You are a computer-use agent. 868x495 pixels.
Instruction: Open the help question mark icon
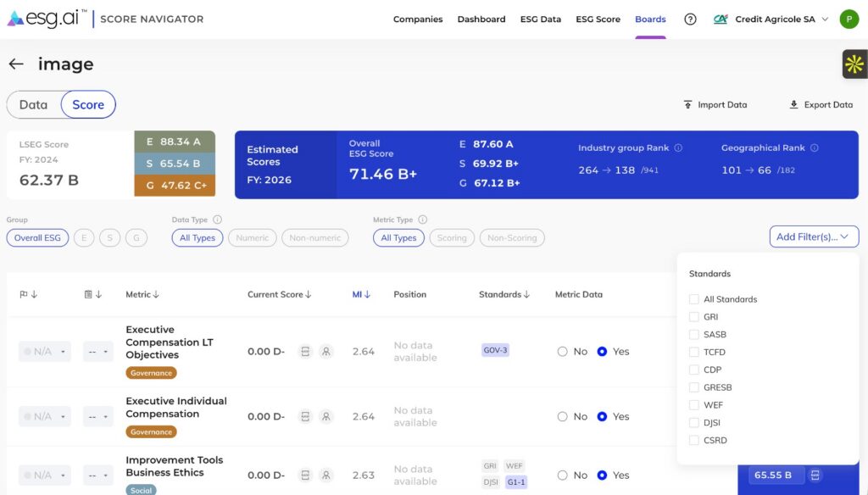[x=689, y=19]
